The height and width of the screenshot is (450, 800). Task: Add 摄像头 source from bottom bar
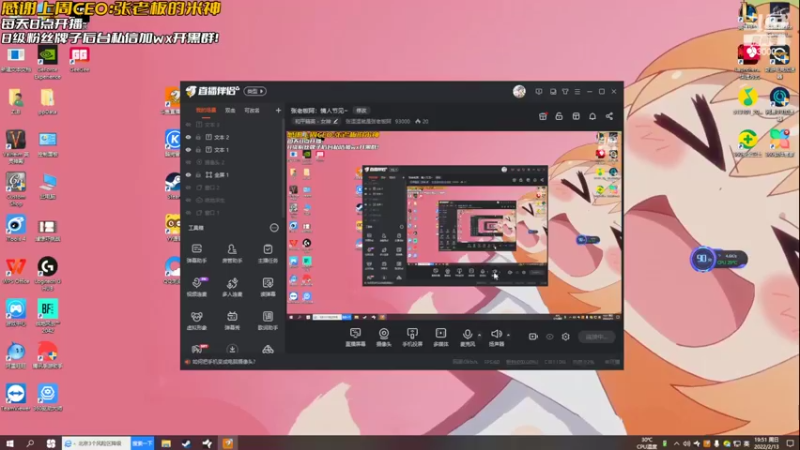point(384,337)
